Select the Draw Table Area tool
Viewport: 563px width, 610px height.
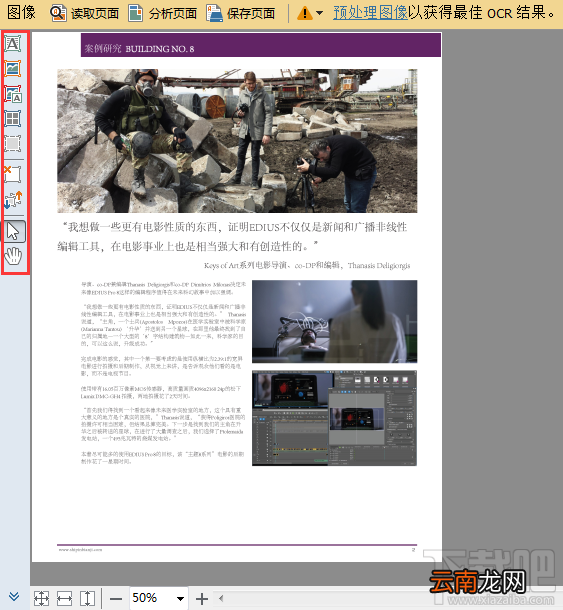tap(13, 119)
